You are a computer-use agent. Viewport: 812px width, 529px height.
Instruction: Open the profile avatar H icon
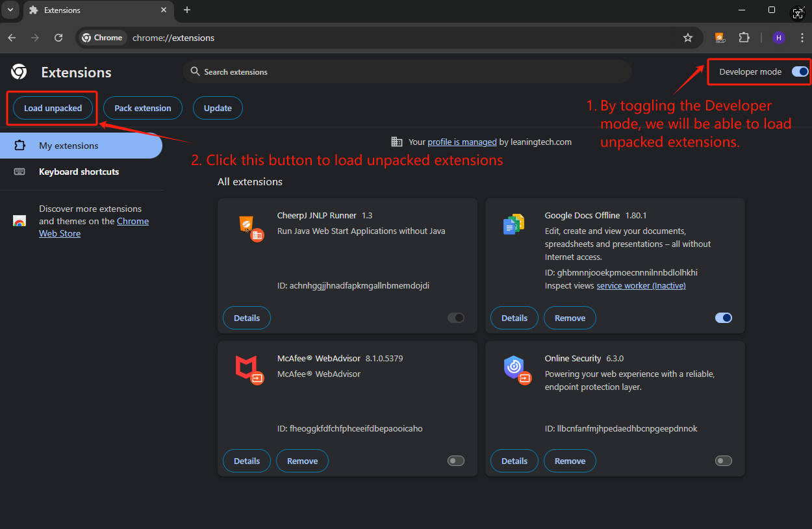[778, 38]
